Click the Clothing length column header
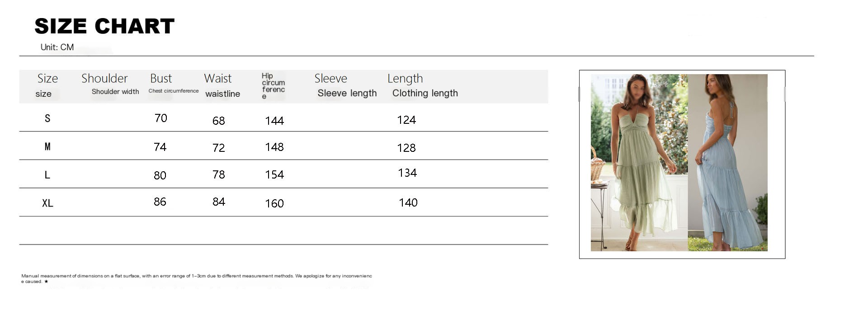Viewport: 868px width, 315px height. point(423,85)
